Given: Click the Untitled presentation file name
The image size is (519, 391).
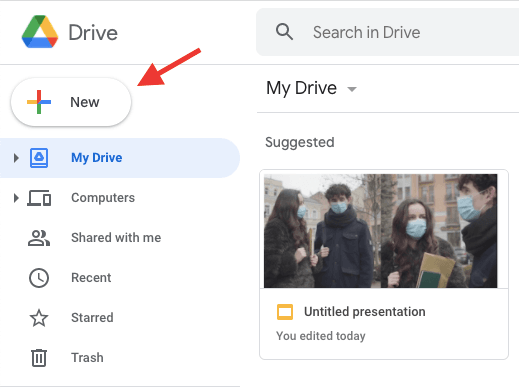Looking at the screenshot, I should (x=365, y=312).
